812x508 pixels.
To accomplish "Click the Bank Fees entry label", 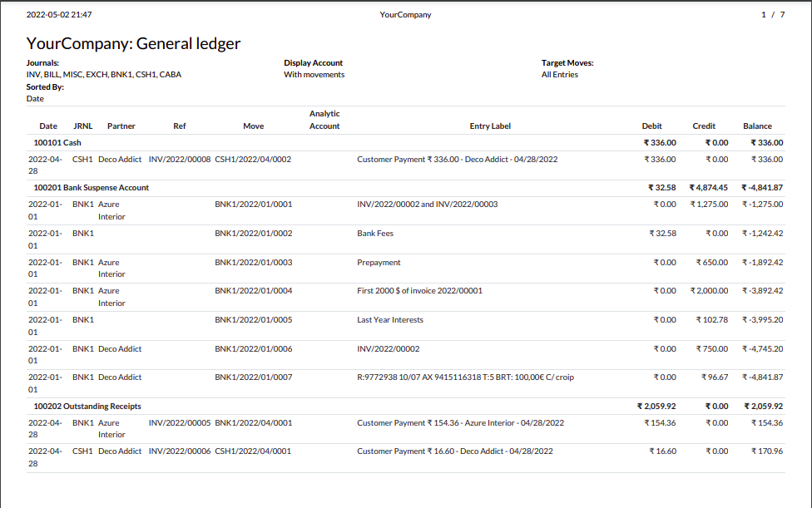I will click(x=375, y=234).
